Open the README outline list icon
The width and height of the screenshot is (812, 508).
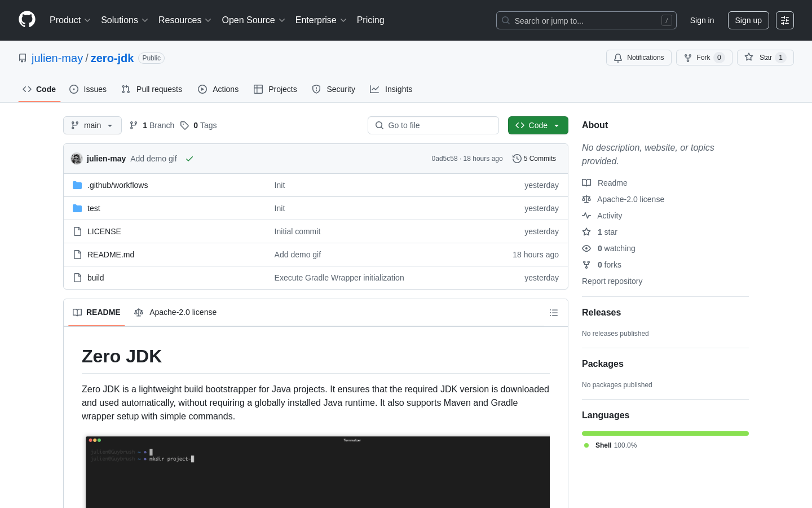click(x=554, y=313)
